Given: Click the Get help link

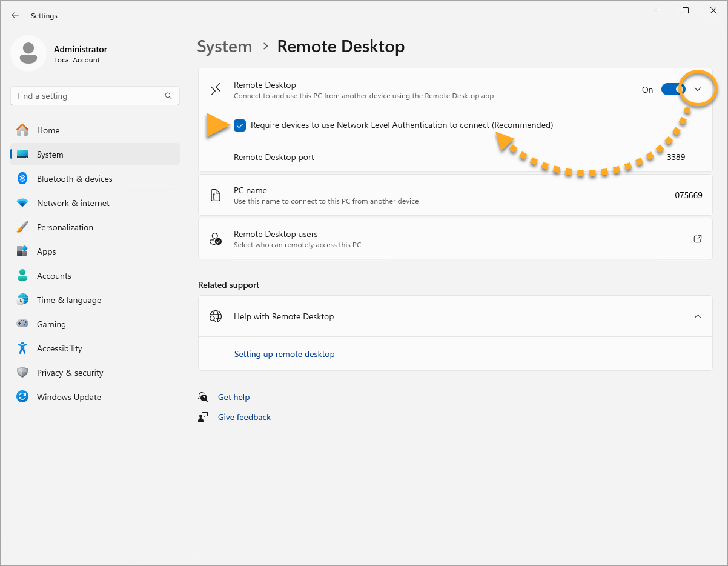Looking at the screenshot, I should [x=234, y=397].
